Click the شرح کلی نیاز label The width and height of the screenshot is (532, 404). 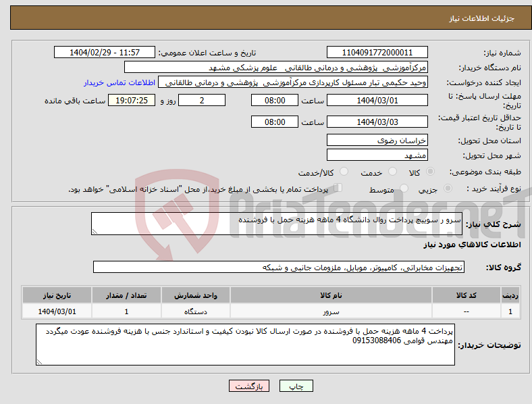pyautogui.click(x=494, y=224)
